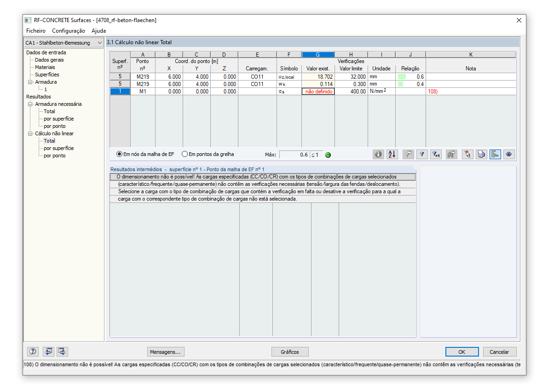Click the blue funnel filter icon
The image size is (554, 392).
pyautogui.click(x=421, y=155)
